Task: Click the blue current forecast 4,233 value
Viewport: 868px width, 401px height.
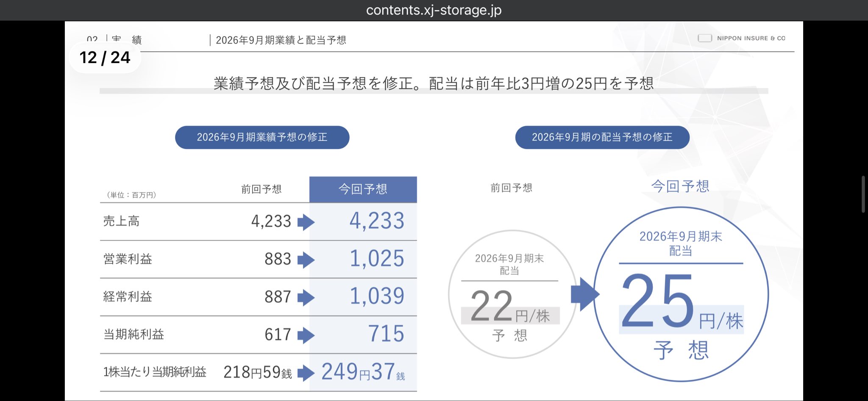Action: (377, 221)
